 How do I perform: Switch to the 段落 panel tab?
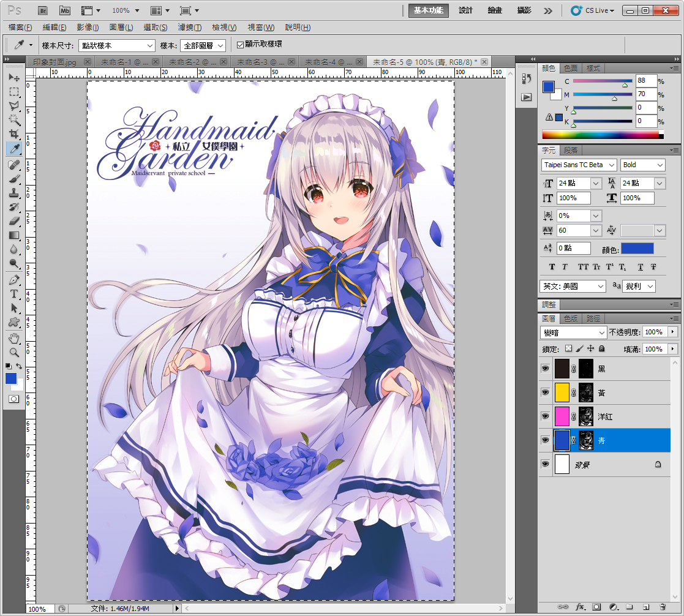[571, 151]
